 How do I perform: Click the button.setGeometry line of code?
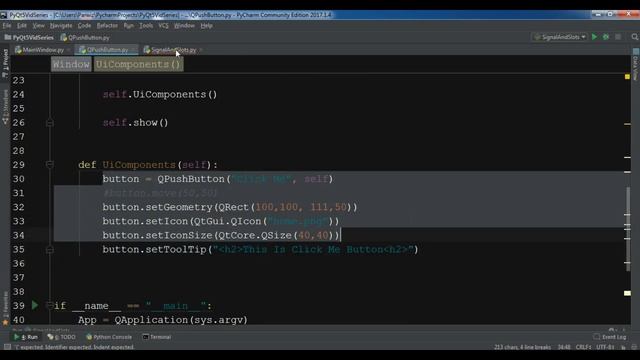[x=230, y=207]
